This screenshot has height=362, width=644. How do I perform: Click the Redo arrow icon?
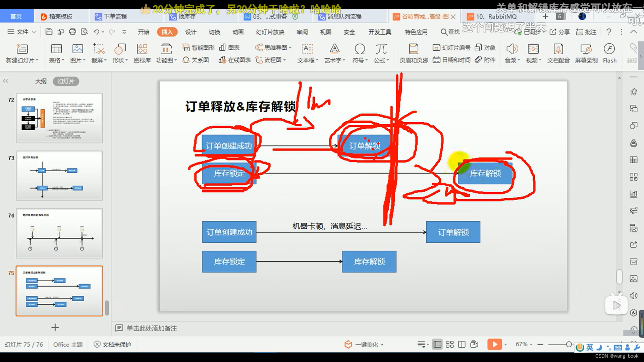(112, 32)
